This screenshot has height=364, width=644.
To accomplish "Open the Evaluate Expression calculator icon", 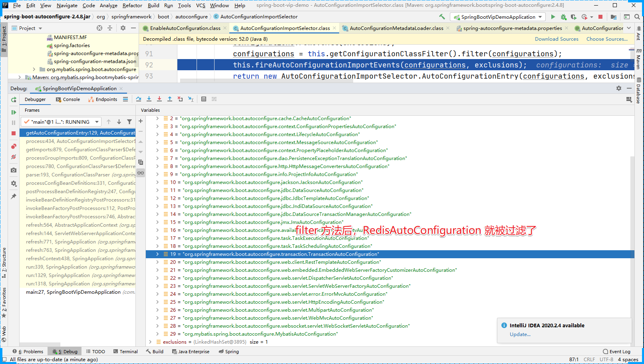I will (x=204, y=99).
